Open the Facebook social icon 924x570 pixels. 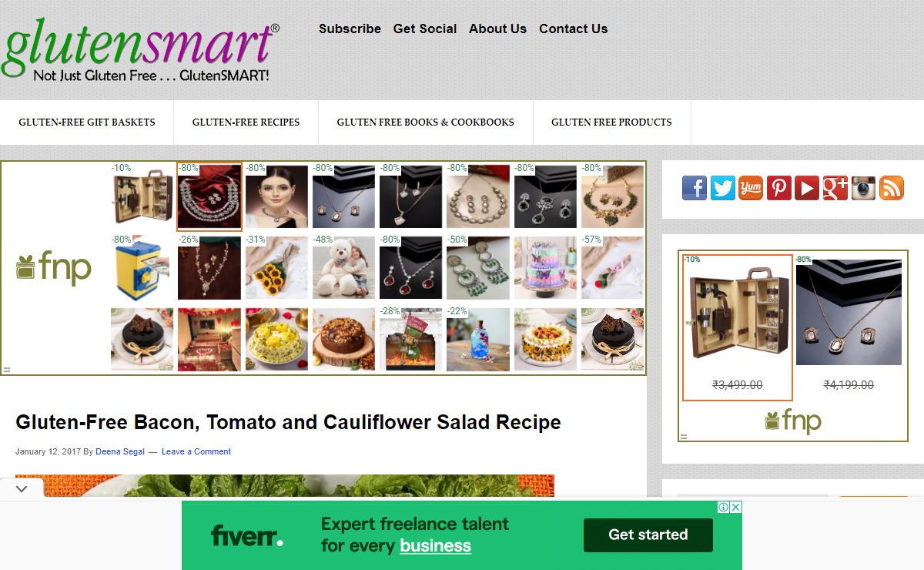[695, 188]
